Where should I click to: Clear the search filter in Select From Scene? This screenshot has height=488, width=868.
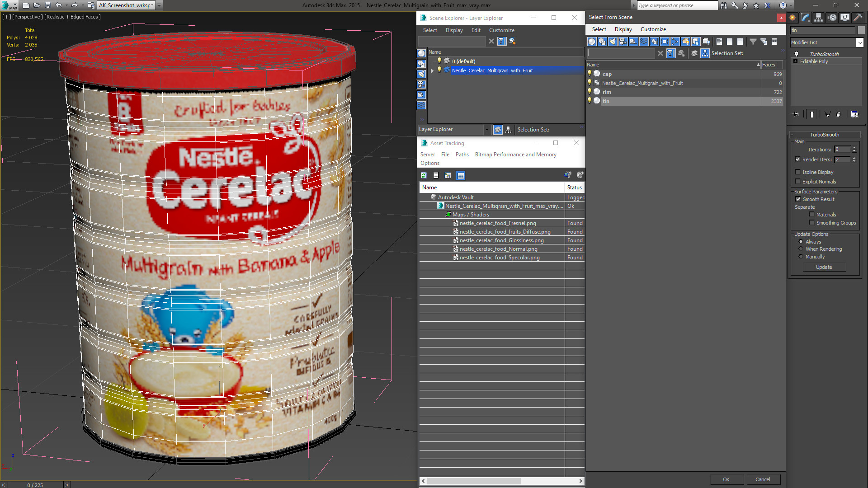[x=660, y=53]
